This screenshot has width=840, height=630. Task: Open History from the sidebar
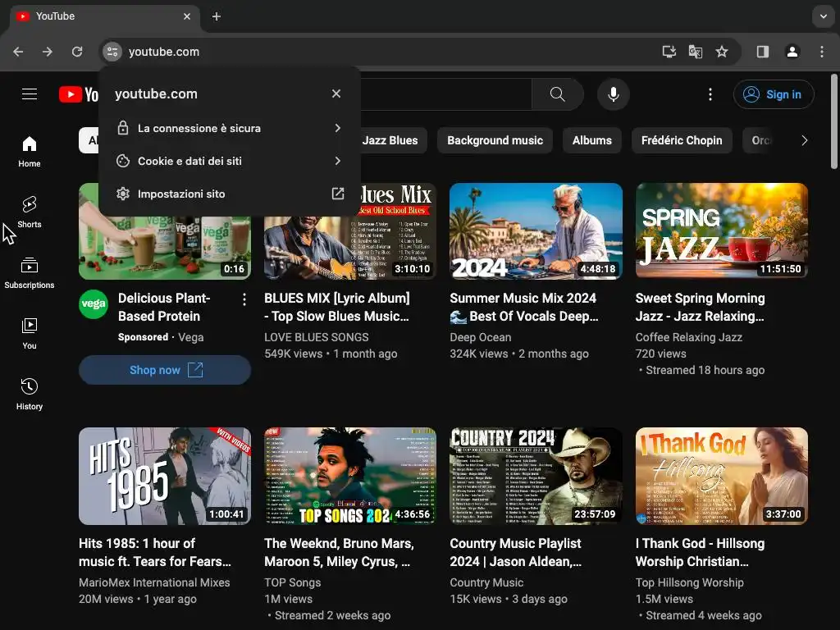point(30,395)
